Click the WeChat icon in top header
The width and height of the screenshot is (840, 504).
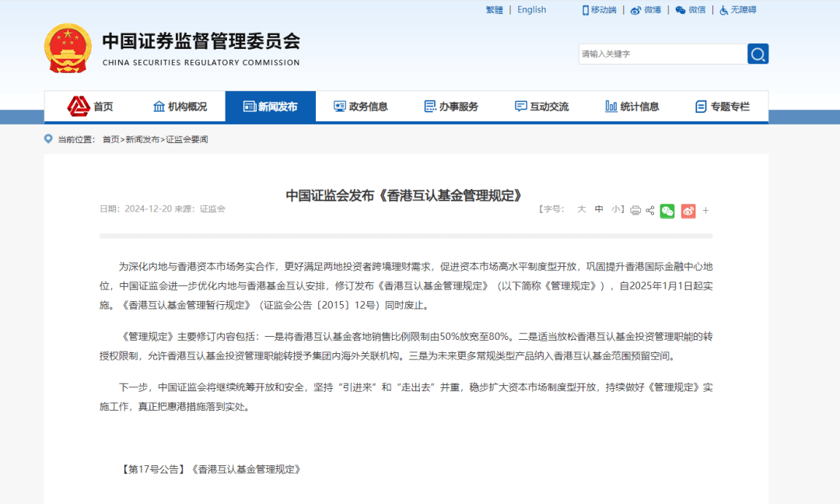[681, 10]
